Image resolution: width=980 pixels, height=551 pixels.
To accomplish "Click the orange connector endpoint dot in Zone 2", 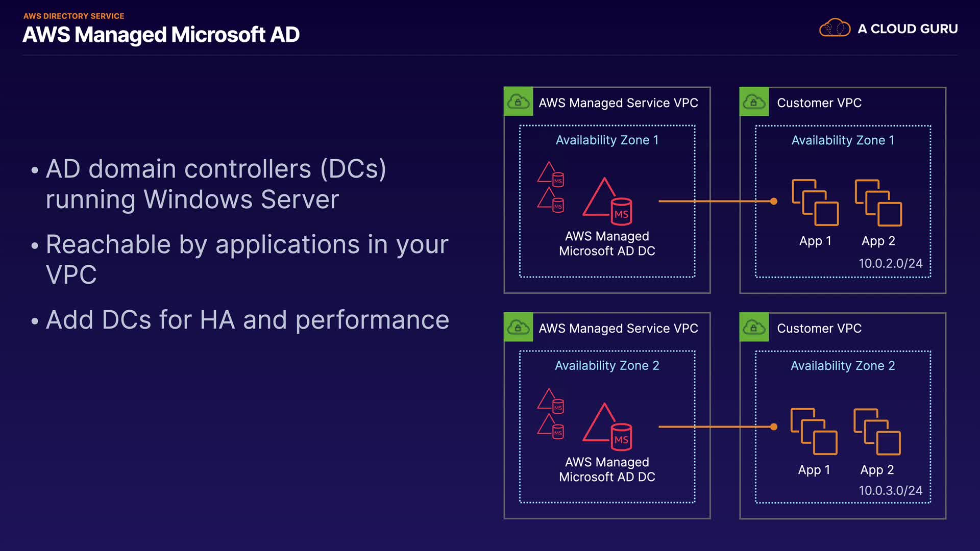I will 774,427.
